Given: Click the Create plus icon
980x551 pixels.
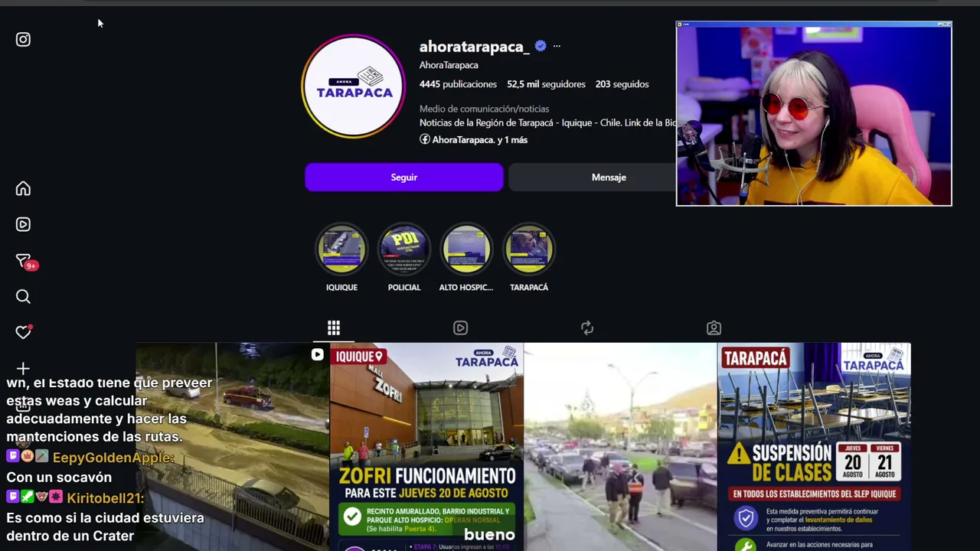Looking at the screenshot, I should [x=23, y=369].
